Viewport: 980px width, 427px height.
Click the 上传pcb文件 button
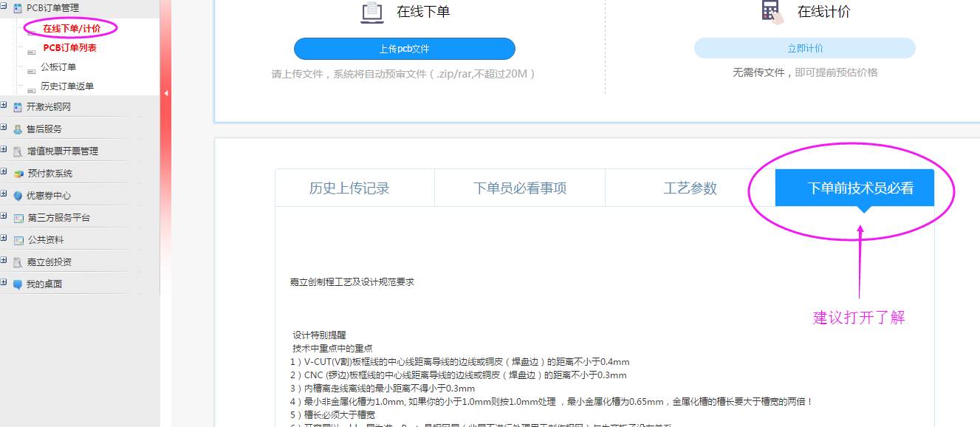click(x=404, y=49)
